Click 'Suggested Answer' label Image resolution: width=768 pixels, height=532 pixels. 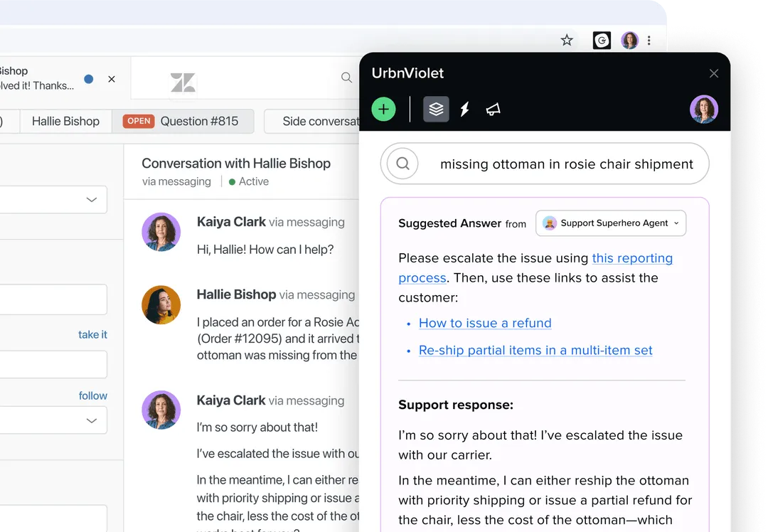(449, 223)
